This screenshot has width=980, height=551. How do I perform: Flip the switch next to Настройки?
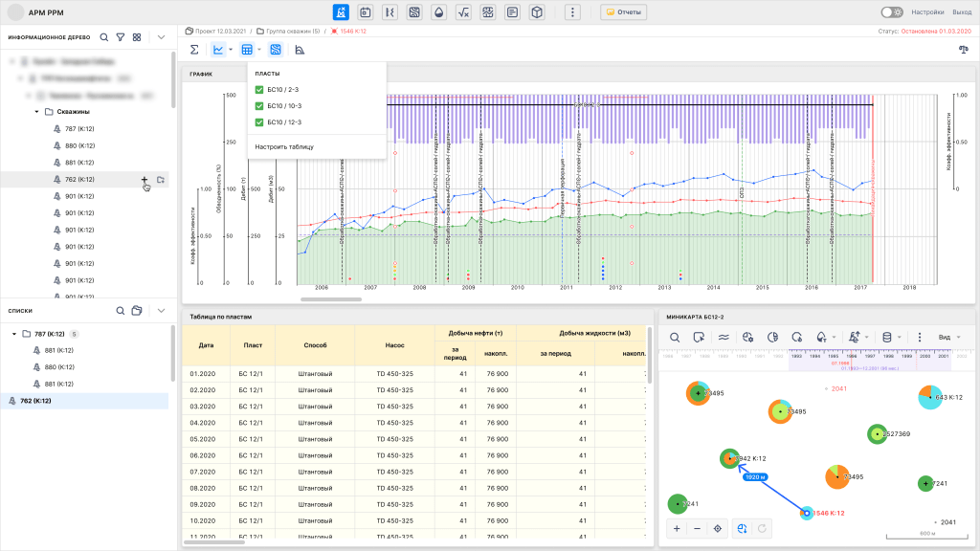click(x=891, y=12)
